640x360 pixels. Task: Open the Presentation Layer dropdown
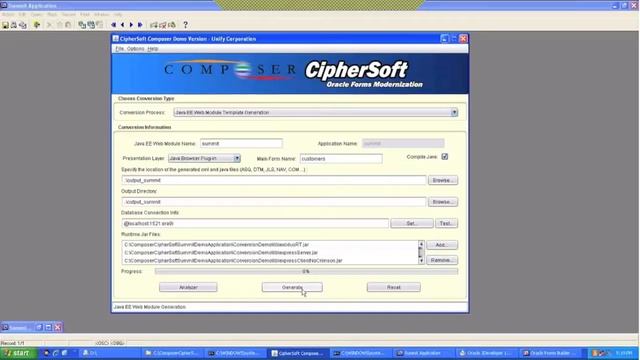tap(237, 158)
